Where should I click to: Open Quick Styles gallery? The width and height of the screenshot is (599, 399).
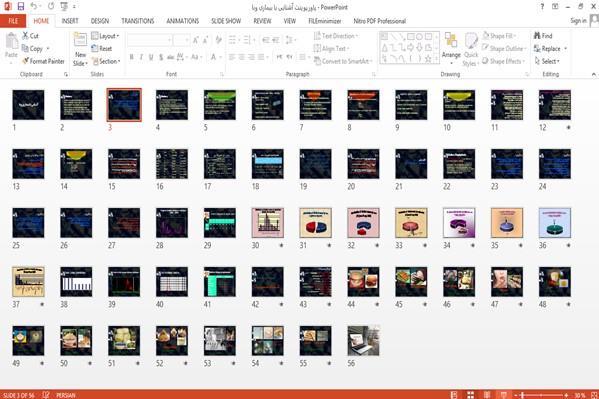point(471,49)
